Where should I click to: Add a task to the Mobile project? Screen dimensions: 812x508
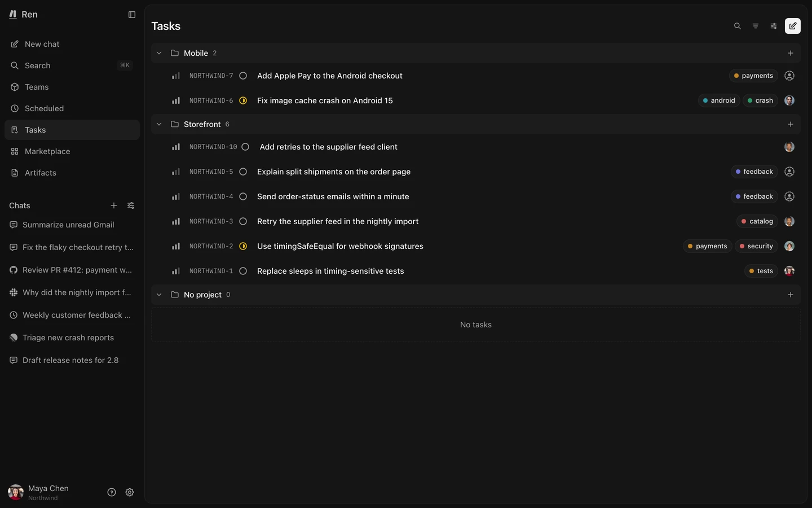(791, 53)
